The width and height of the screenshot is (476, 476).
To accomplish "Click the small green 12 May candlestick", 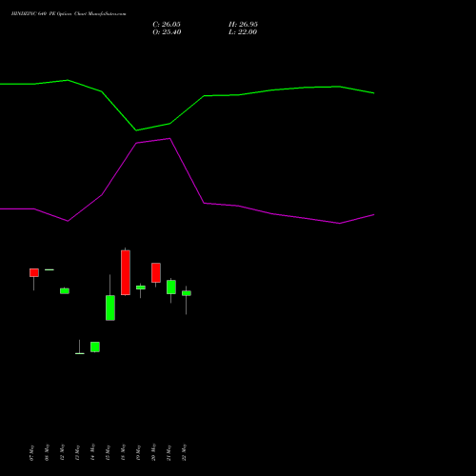I will [65, 291].
